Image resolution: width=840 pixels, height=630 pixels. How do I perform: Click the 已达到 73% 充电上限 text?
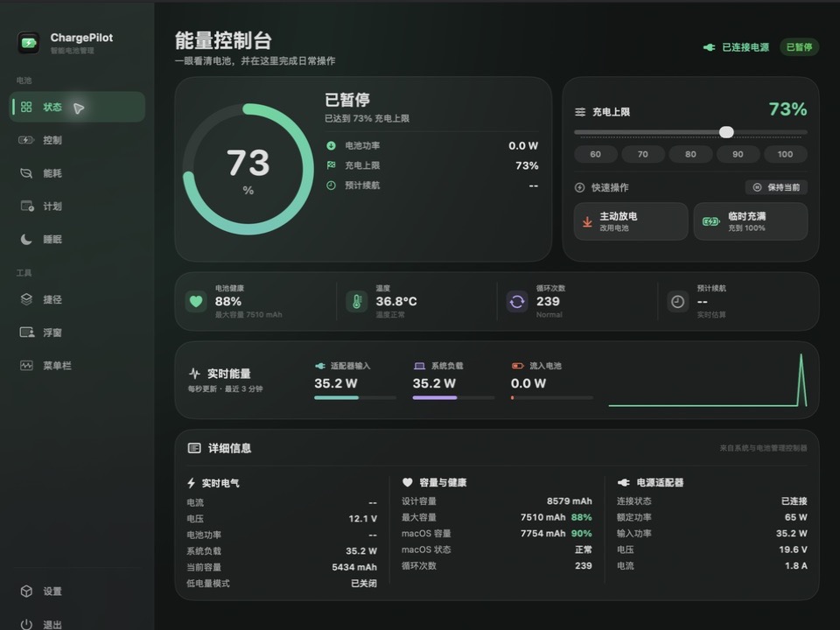pyautogui.click(x=367, y=118)
